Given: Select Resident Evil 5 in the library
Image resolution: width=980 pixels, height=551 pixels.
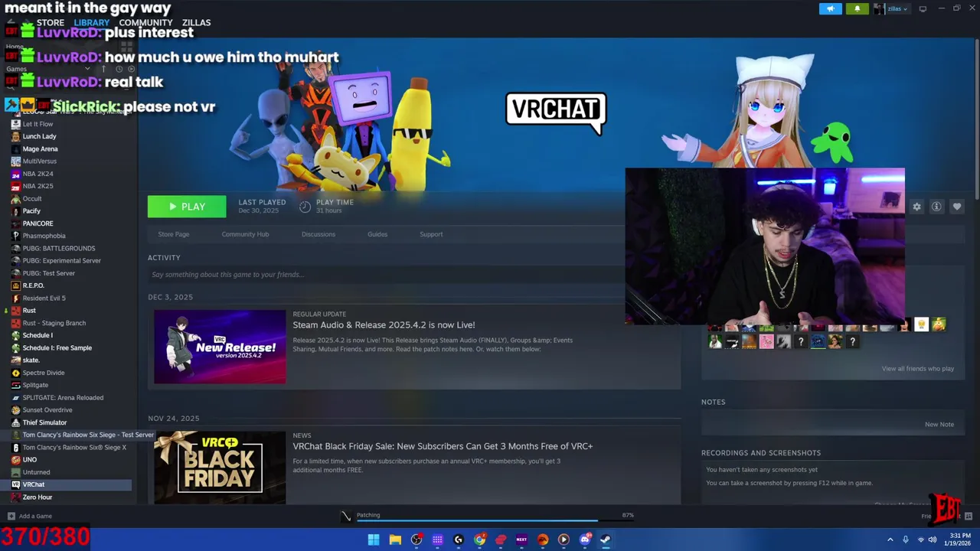Looking at the screenshot, I should pyautogui.click(x=44, y=298).
